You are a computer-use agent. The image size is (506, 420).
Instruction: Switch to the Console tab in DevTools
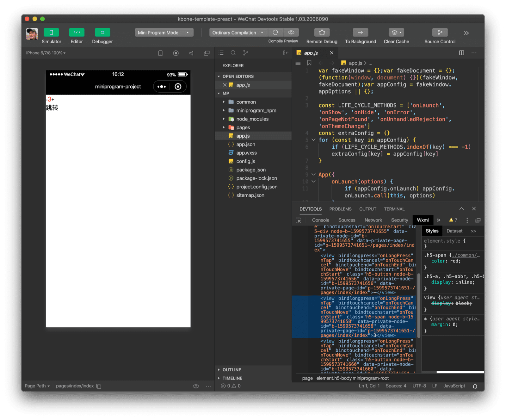click(x=320, y=220)
